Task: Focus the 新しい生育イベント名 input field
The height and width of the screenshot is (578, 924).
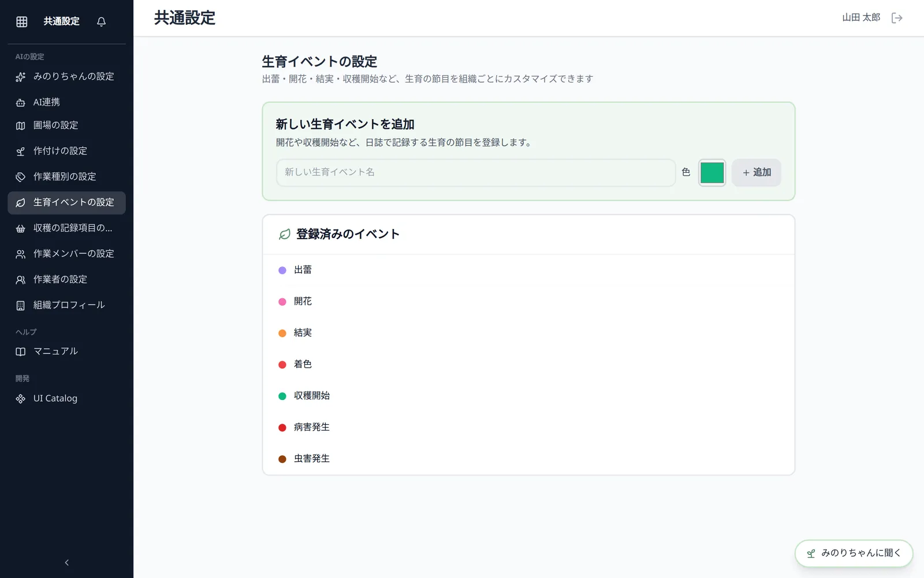Action: (x=476, y=172)
